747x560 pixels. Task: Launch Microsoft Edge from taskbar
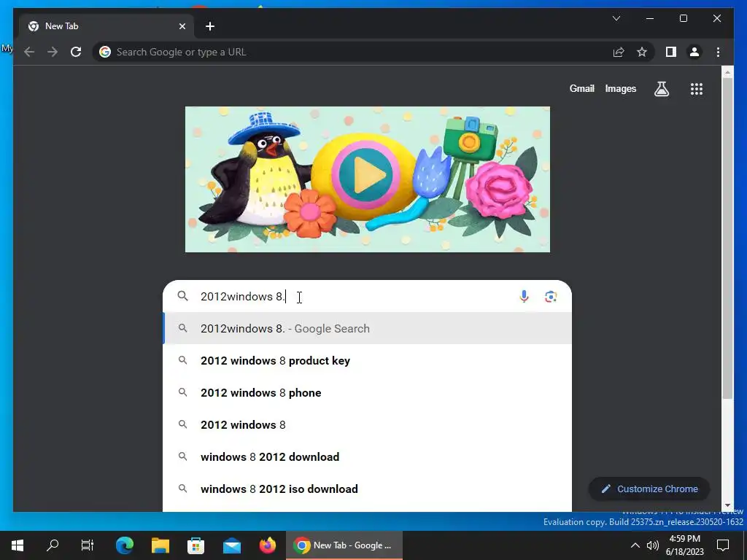click(125, 545)
